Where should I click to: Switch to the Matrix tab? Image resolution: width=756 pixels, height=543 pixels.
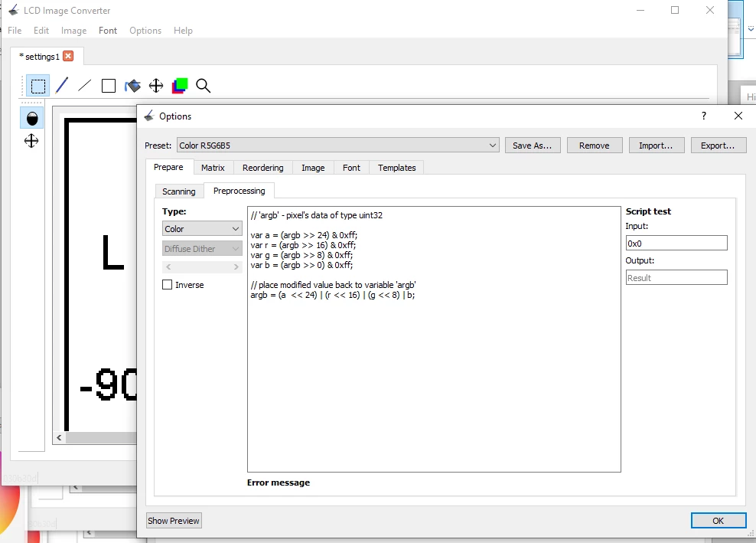pyautogui.click(x=213, y=168)
